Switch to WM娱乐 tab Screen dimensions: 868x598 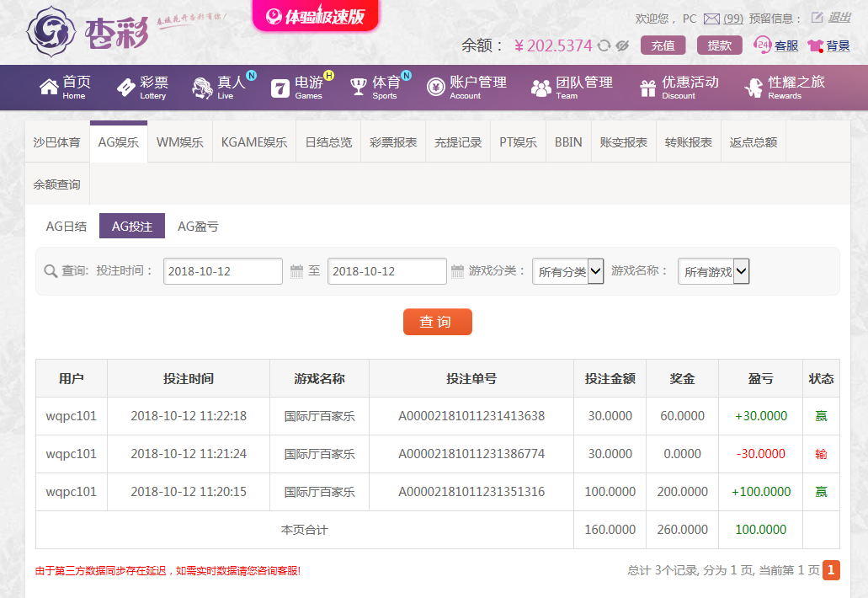[x=180, y=142]
